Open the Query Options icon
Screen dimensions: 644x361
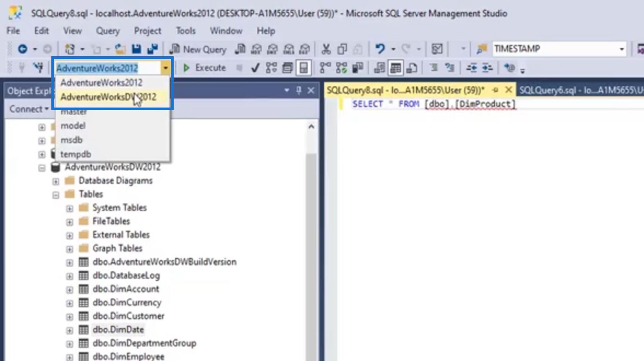pyautogui.click(x=287, y=68)
